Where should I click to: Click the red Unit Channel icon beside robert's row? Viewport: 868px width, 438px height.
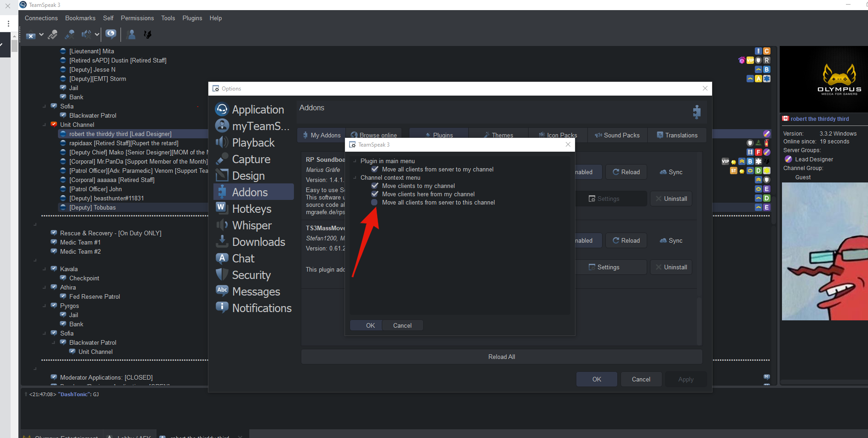(x=54, y=125)
